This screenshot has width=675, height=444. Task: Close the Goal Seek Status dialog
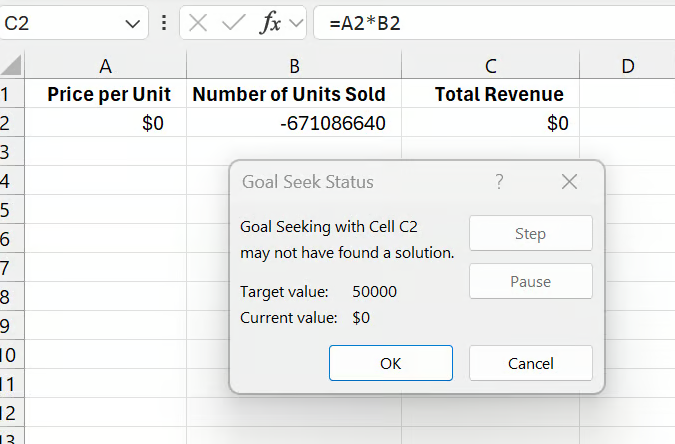tap(569, 182)
